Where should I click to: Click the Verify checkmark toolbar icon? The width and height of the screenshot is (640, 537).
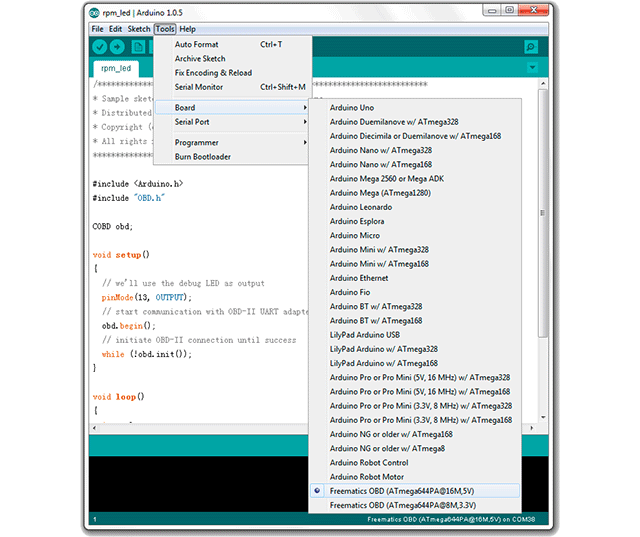pyautogui.click(x=99, y=47)
